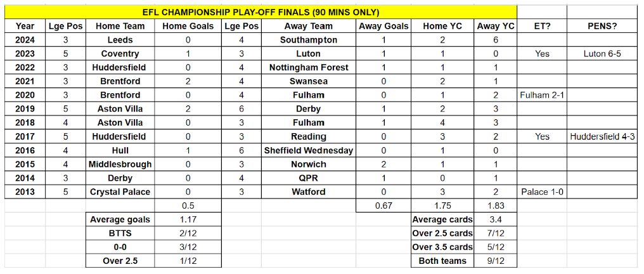The image size is (644, 274).
Task: Click the Both teams 9/12 value cell
Action: (x=496, y=261)
